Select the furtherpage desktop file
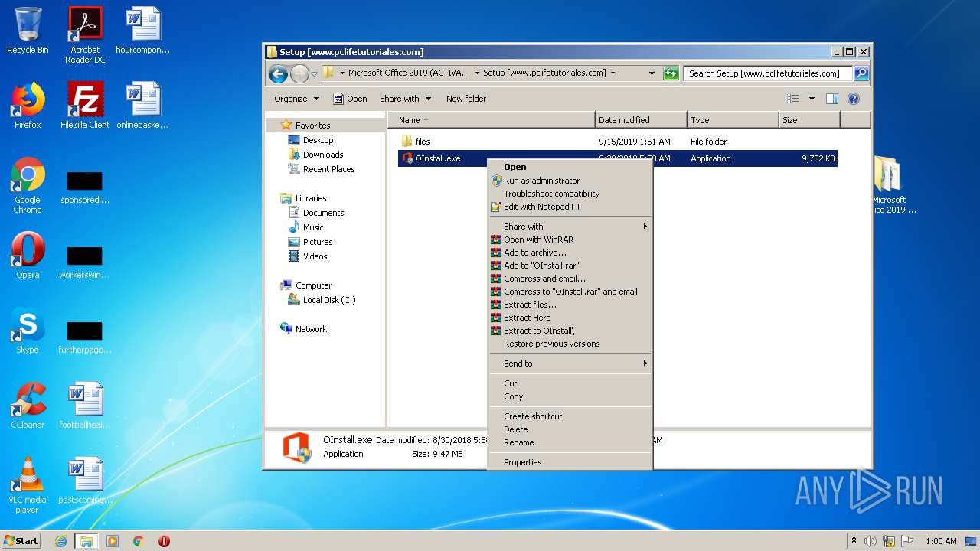980x551 pixels. [85, 338]
